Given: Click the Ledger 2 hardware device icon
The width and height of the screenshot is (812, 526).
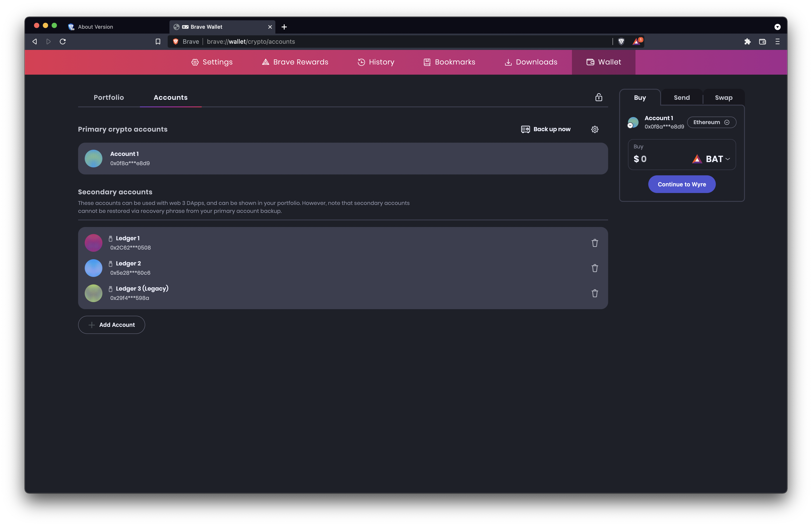Looking at the screenshot, I should point(111,264).
